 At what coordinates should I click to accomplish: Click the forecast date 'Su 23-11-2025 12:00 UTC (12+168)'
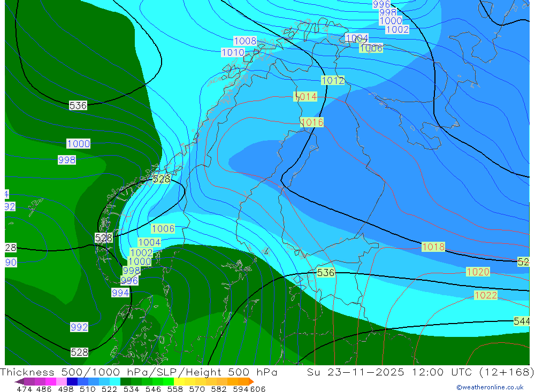(x=421, y=372)
